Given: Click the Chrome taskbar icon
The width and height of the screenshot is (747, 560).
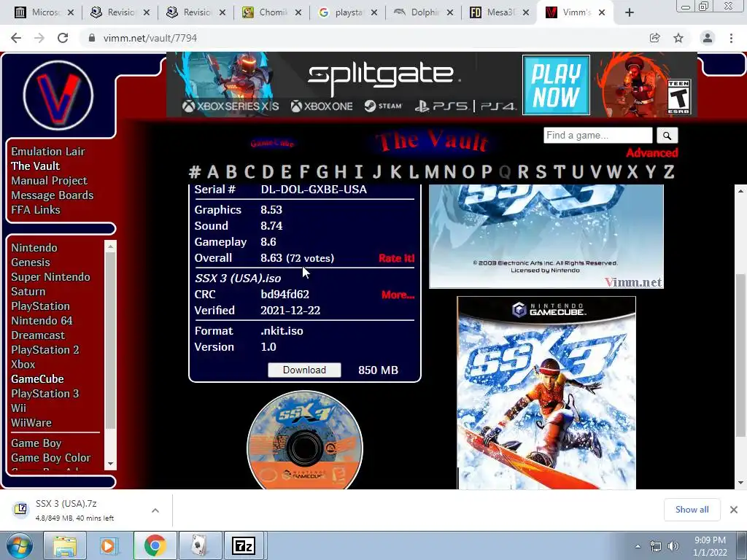Looking at the screenshot, I should click(x=155, y=545).
